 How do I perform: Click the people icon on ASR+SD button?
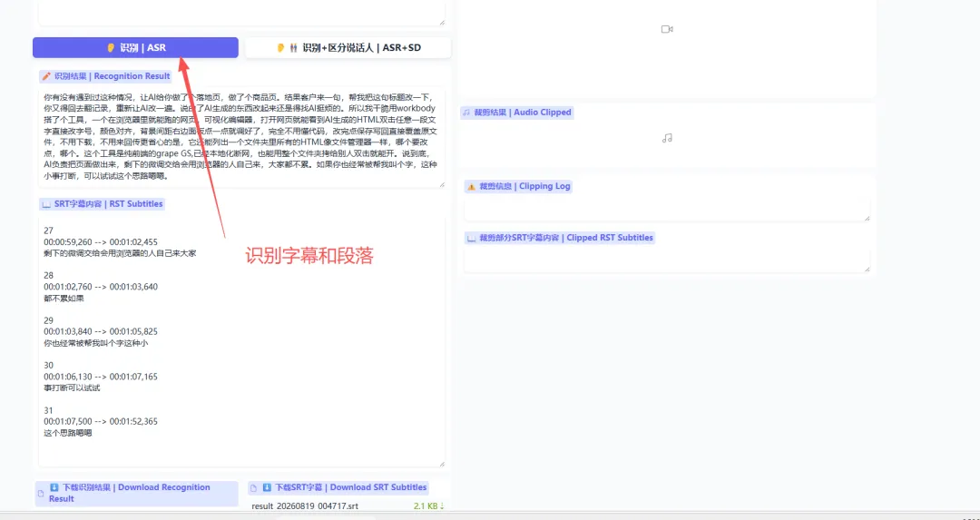pyautogui.click(x=293, y=47)
